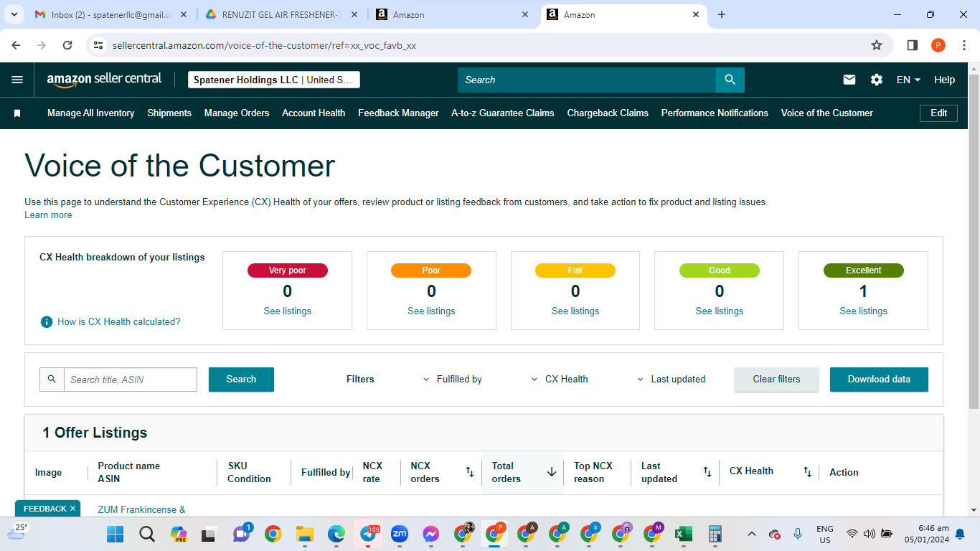Viewport: 980px width, 551px height.
Task: Click the magnifier search button in header
Action: tap(730, 80)
